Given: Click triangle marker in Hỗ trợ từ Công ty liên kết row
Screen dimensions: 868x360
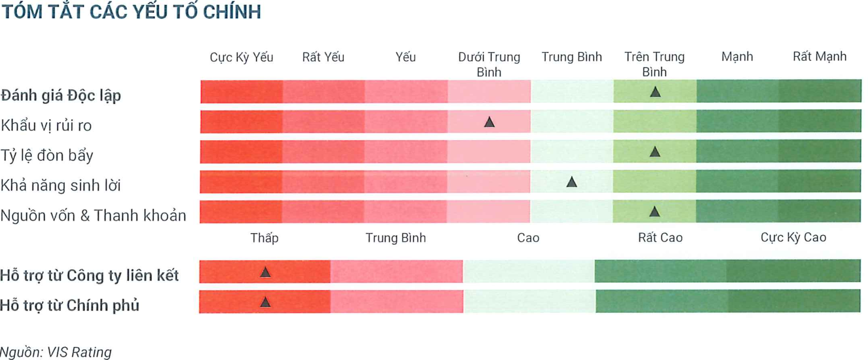Looking at the screenshot, I should point(265,272).
